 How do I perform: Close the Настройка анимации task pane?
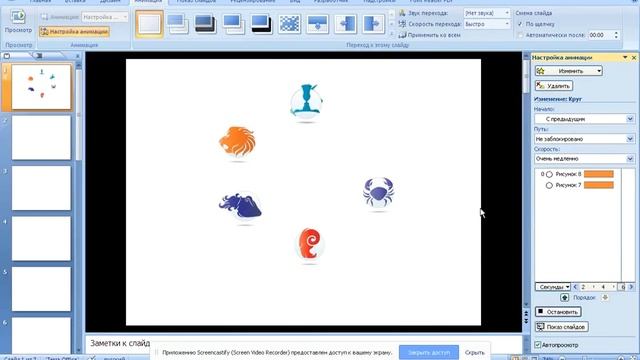click(634, 58)
